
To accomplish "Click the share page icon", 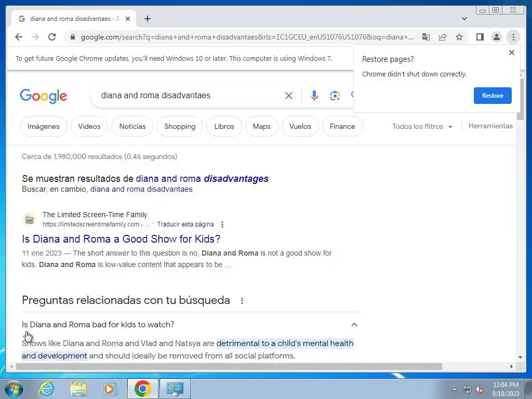I will pyautogui.click(x=443, y=37).
